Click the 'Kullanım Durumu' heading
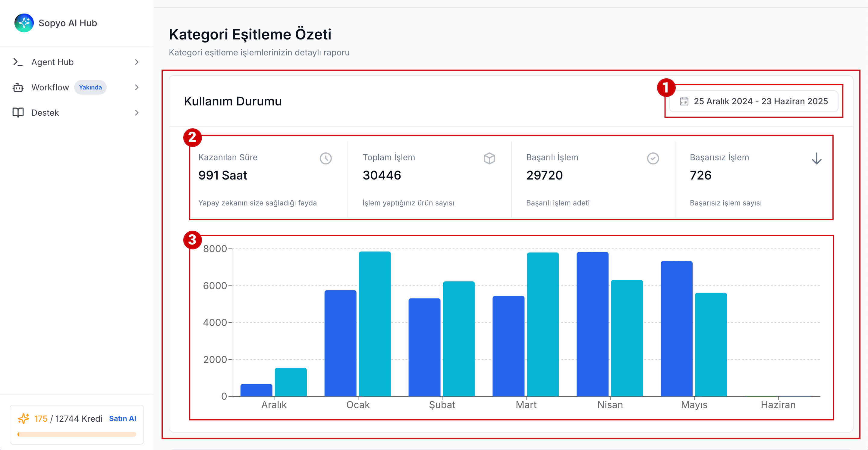 point(233,101)
